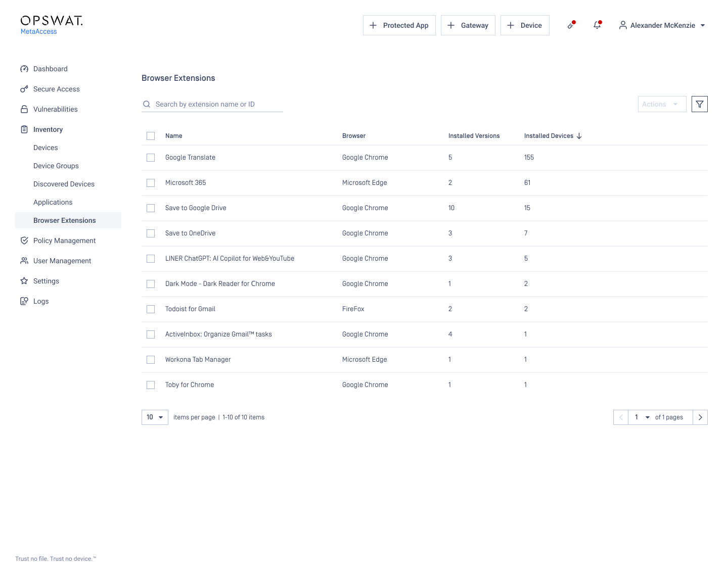
Task: Expand the Alexander McKenzie account menu
Action: point(662,25)
